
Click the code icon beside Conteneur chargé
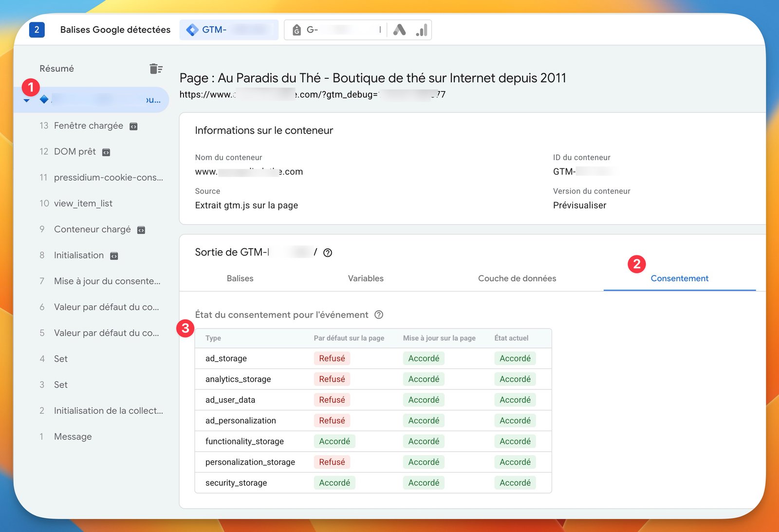tap(141, 230)
